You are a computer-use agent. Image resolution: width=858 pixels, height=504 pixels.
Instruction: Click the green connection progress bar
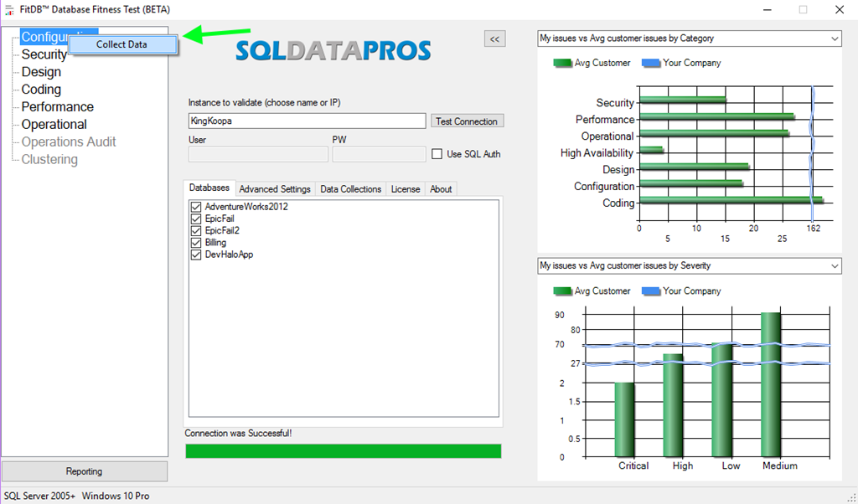(x=343, y=451)
